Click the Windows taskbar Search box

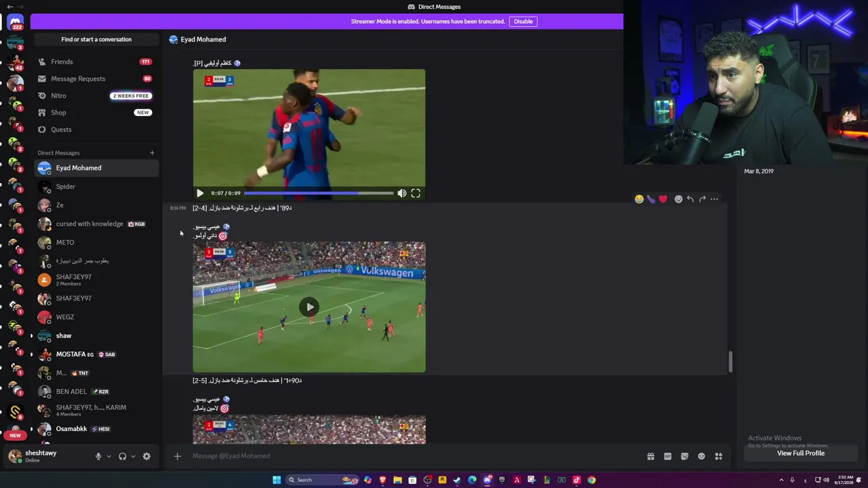(322, 480)
